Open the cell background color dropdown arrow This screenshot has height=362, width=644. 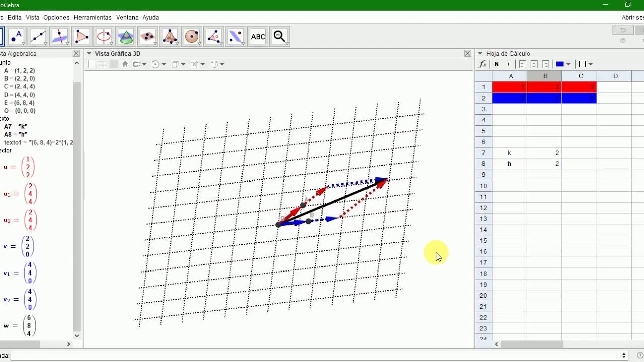[568, 64]
